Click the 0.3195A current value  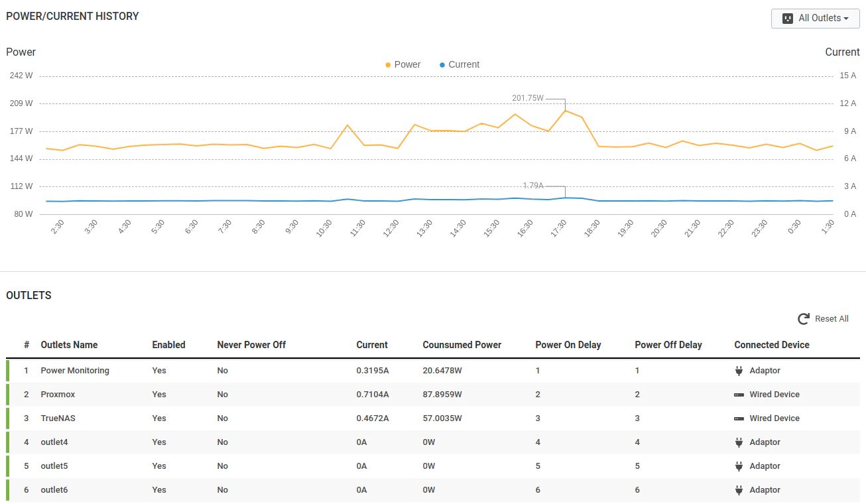click(373, 371)
